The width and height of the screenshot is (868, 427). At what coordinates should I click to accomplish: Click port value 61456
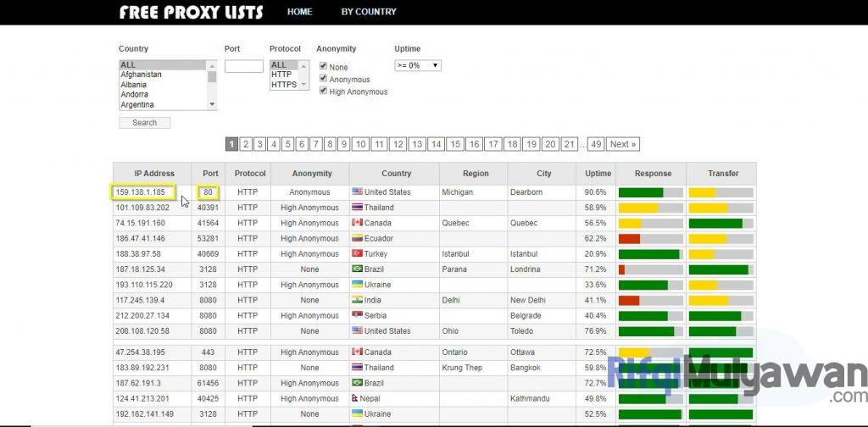coord(209,383)
